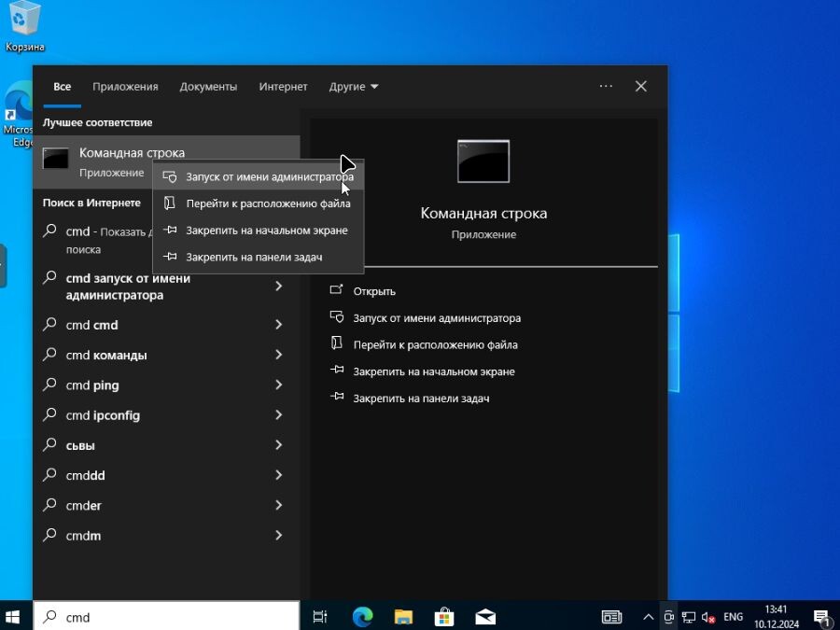Expand arrow beside cmddd
The image size is (840, 630).
point(278,475)
